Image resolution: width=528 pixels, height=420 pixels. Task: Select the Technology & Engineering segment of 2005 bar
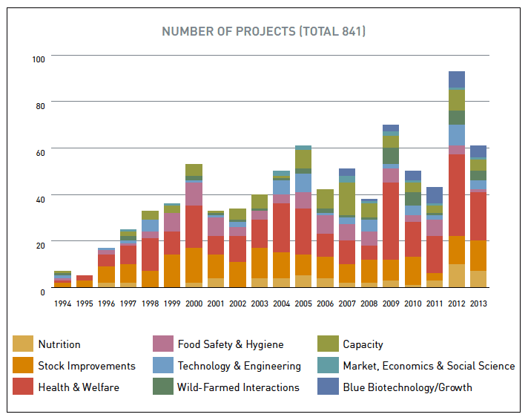pyautogui.click(x=303, y=183)
